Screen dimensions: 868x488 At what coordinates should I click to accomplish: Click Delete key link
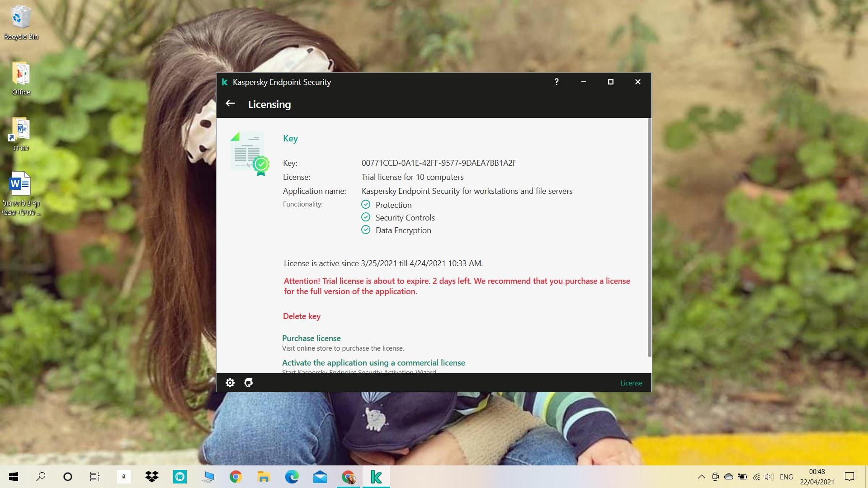point(302,316)
